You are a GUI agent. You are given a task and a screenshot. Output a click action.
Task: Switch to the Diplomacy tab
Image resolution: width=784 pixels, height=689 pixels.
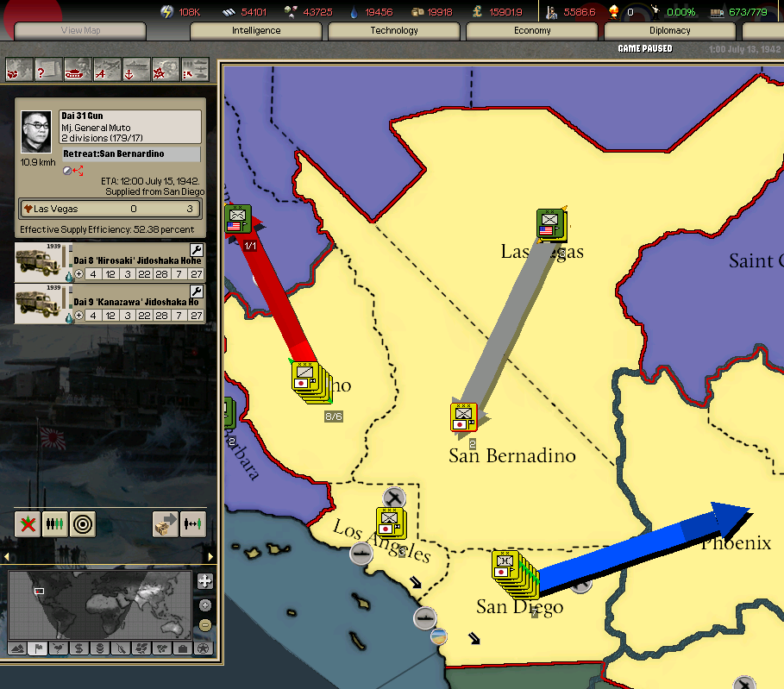670,30
